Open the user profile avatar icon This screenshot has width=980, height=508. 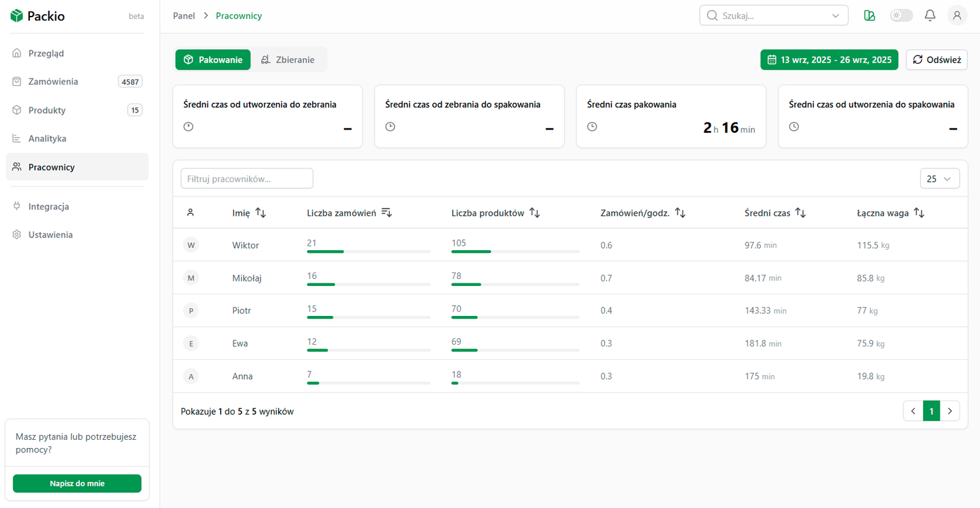pos(956,15)
